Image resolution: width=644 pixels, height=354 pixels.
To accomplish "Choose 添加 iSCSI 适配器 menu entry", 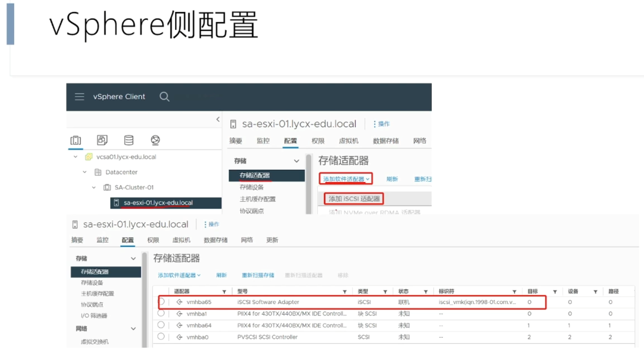I will point(354,199).
